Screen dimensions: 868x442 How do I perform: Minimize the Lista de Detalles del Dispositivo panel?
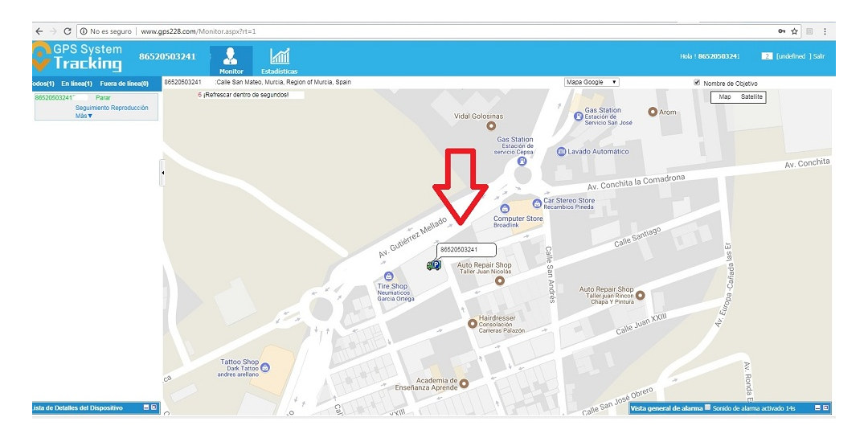click(x=146, y=407)
